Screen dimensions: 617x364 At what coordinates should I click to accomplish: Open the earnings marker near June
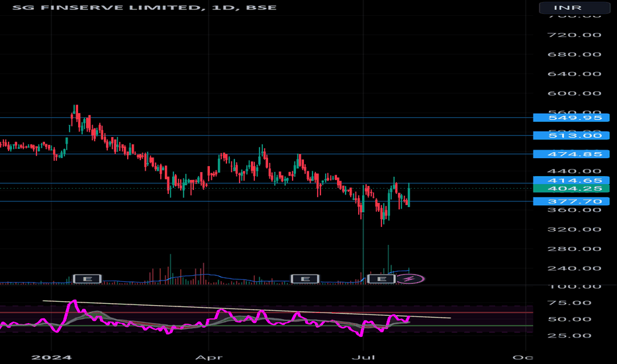click(x=305, y=279)
